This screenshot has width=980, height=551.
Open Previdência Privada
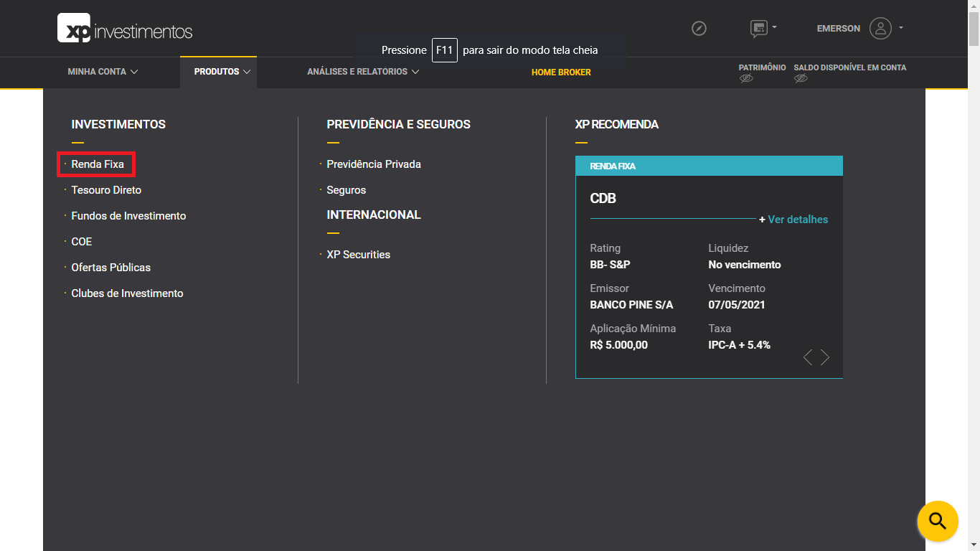coord(374,164)
